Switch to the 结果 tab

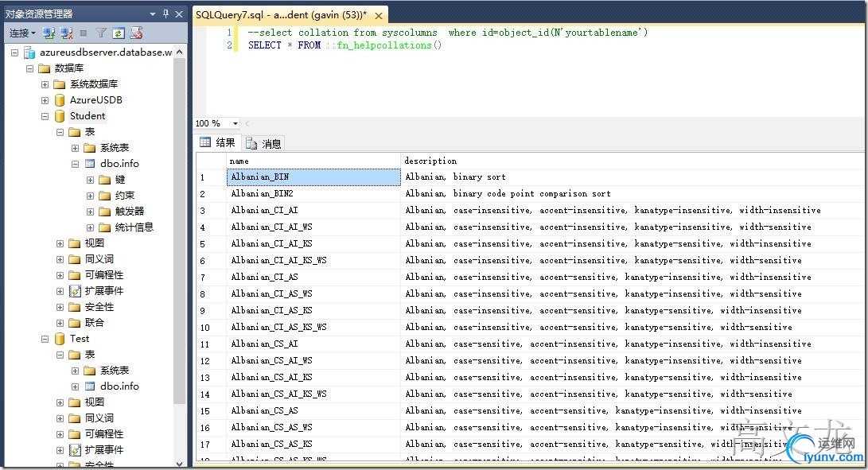217,143
